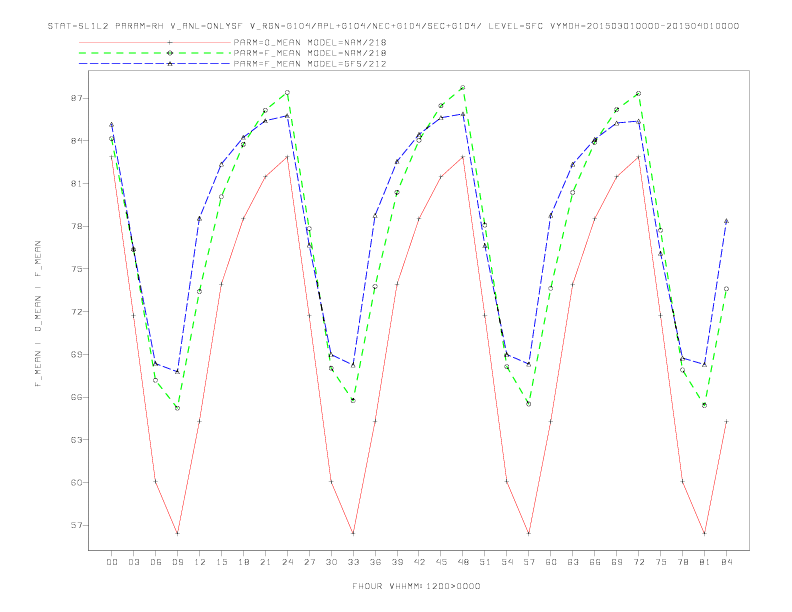The height and width of the screenshot is (612, 792).
Task: Click the green circle marker in legend
Action: pos(170,53)
